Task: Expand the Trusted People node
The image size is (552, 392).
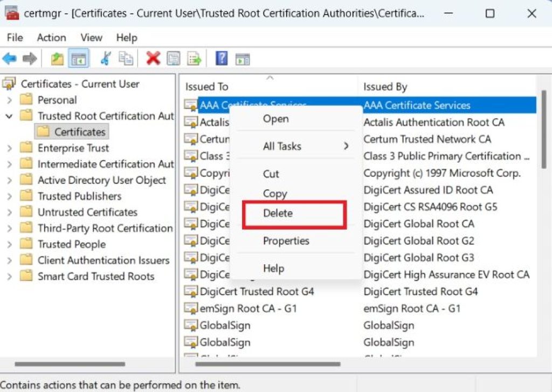Action: [10, 244]
